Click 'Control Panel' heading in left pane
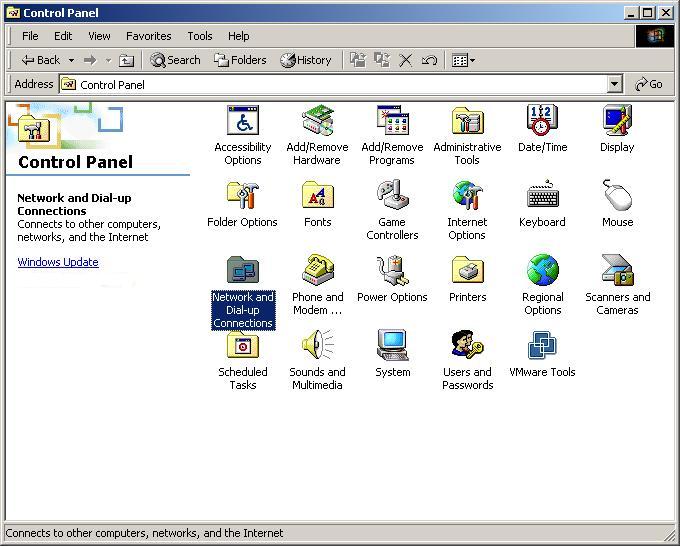 (75, 162)
